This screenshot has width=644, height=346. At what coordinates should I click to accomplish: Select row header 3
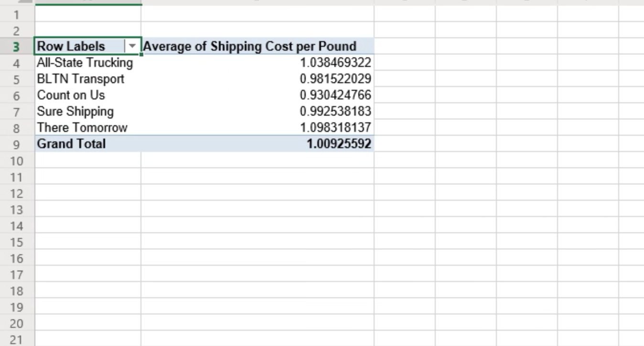[x=17, y=47]
